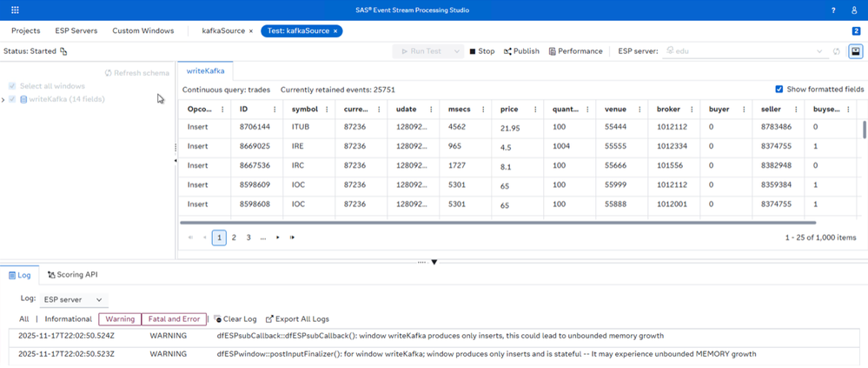Viewport: 868px width, 368px height.
Task: Select the ID cell 8706144
Action: click(255, 127)
